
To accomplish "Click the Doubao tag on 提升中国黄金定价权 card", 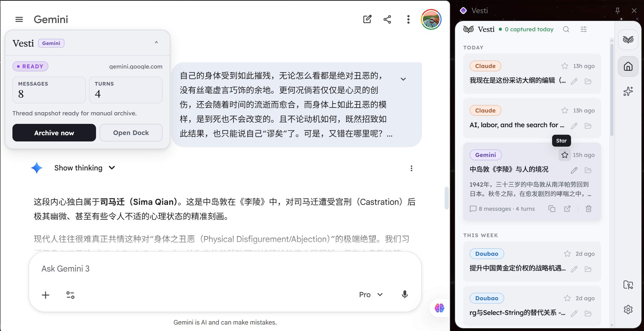I will point(487,254).
